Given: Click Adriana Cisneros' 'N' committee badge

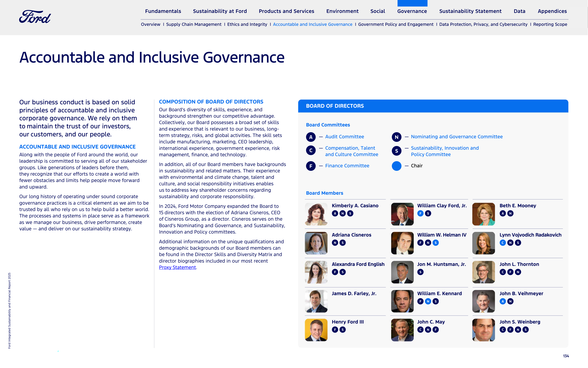Looking at the screenshot, I should tap(335, 243).
